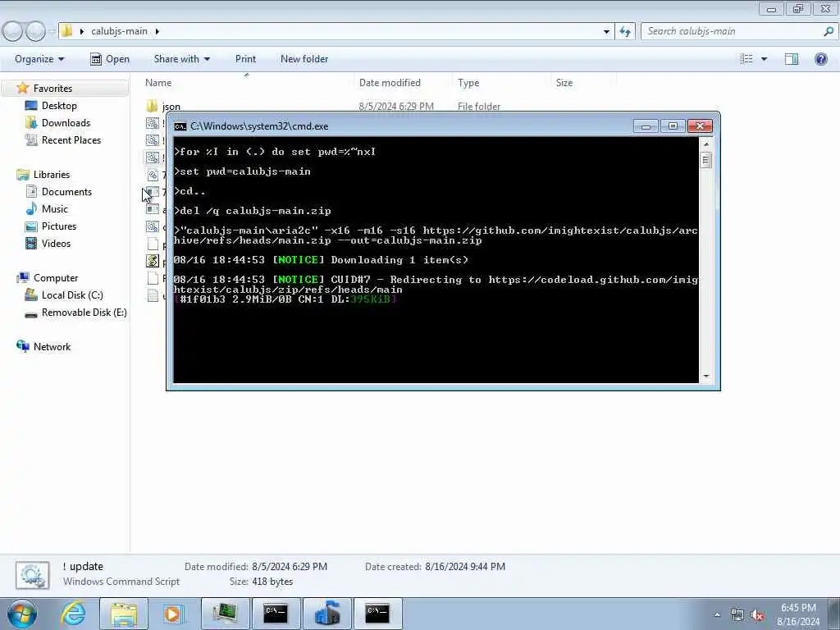Select the json folder

[171, 107]
